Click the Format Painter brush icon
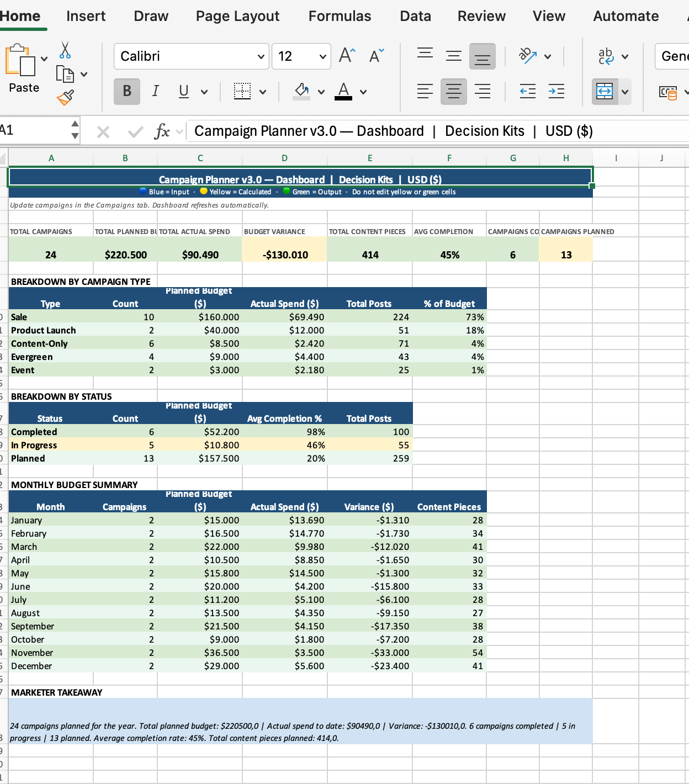Screen dimensions: 689x784 (x=65, y=98)
